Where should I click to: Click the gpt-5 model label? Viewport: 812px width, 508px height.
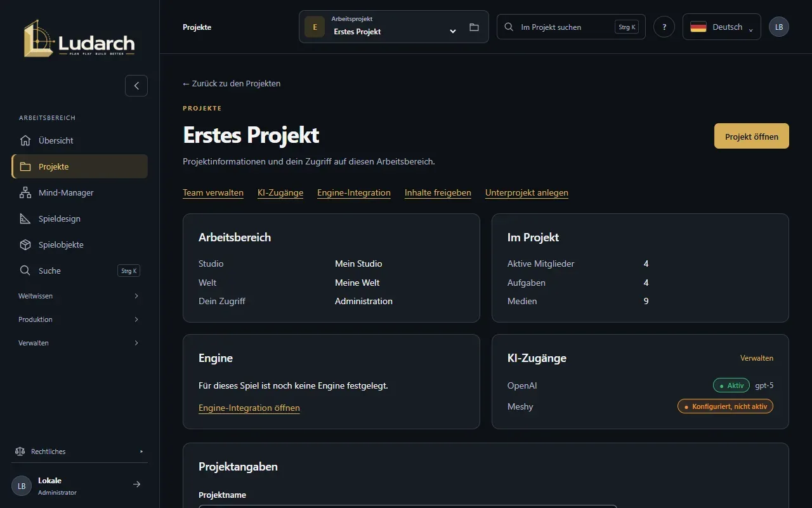(x=764, y=385)
